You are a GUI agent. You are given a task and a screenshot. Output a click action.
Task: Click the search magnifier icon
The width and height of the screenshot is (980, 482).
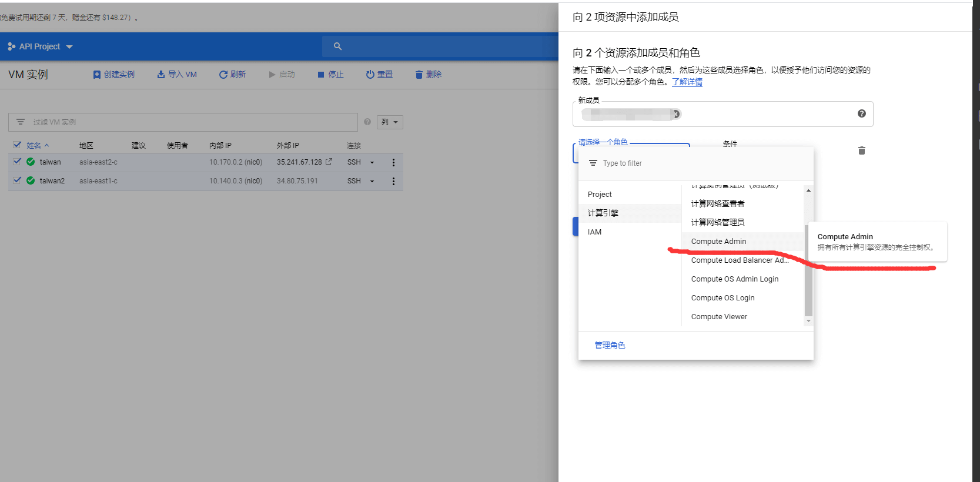(x=337, y=46)
